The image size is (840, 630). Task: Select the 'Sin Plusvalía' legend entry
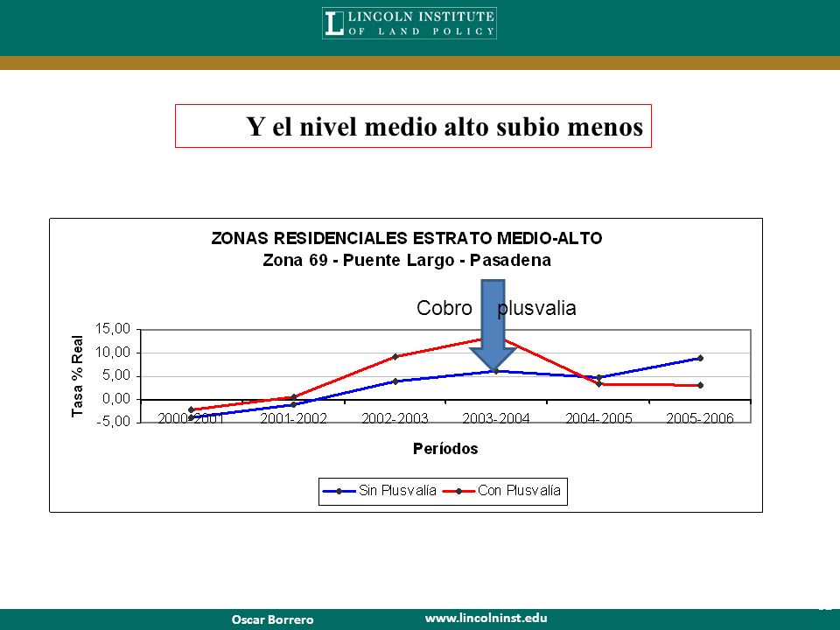click(x=381, y=491)
